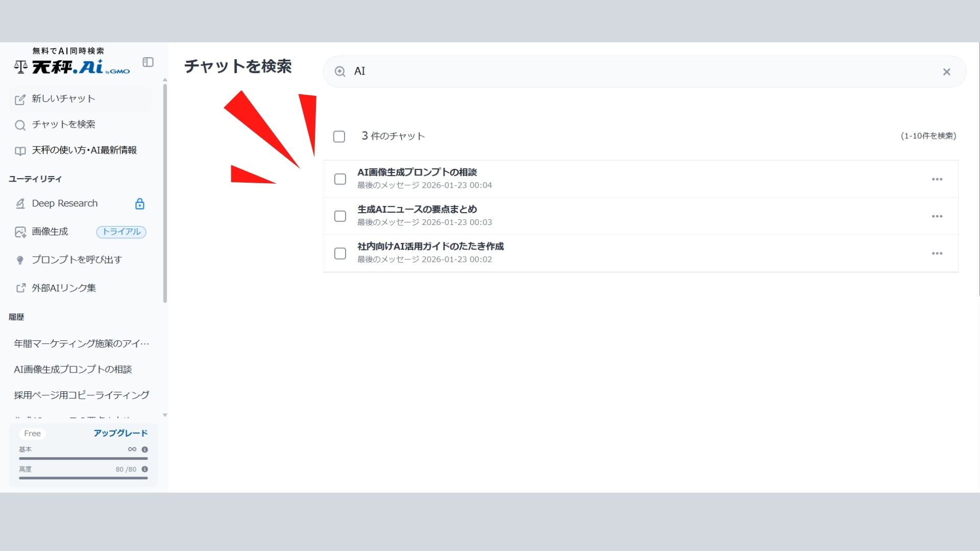Clear the search field with X icon
This screenshot has height=551, width=980.
(x=946, y=72)
